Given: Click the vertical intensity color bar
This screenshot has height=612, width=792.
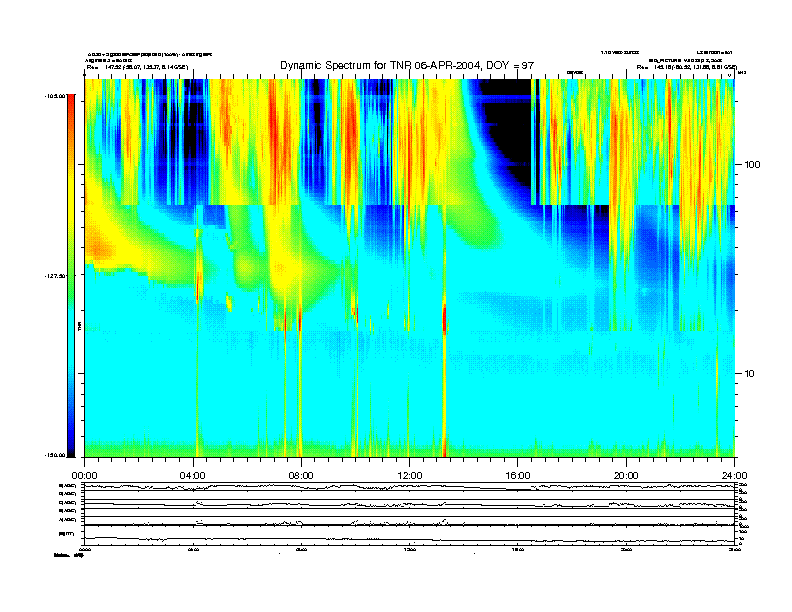Looking at the screenshot, I should [x=71, y=275].
